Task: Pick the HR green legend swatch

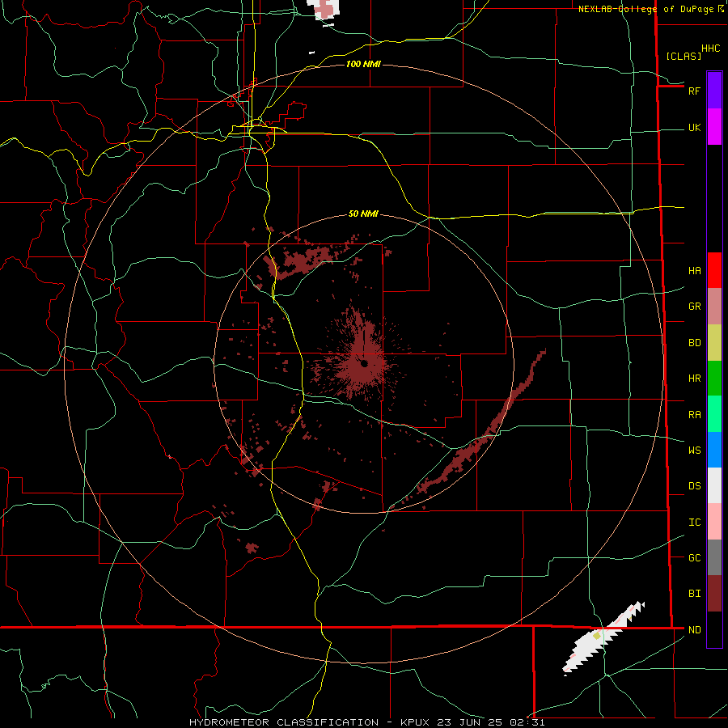Action: (714, 379)
